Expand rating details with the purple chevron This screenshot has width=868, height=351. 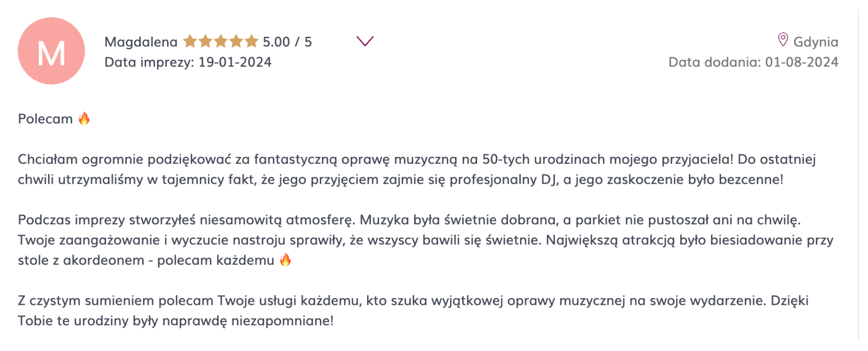point(365,41)
